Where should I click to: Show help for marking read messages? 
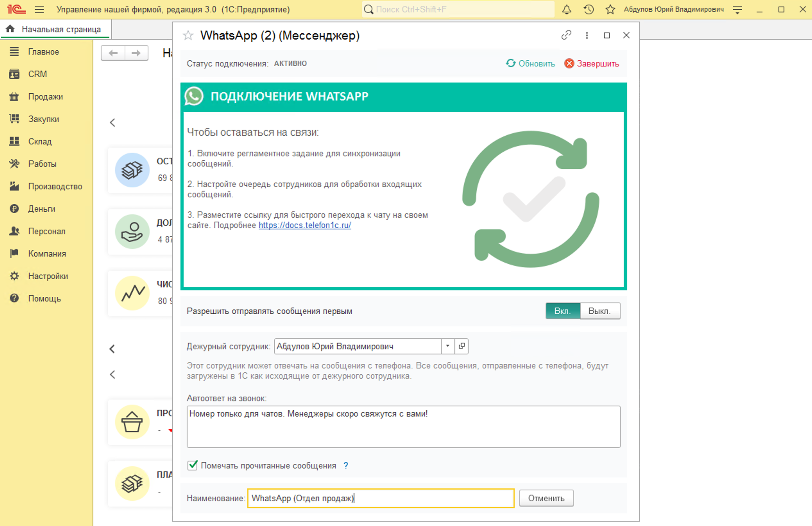346,465
